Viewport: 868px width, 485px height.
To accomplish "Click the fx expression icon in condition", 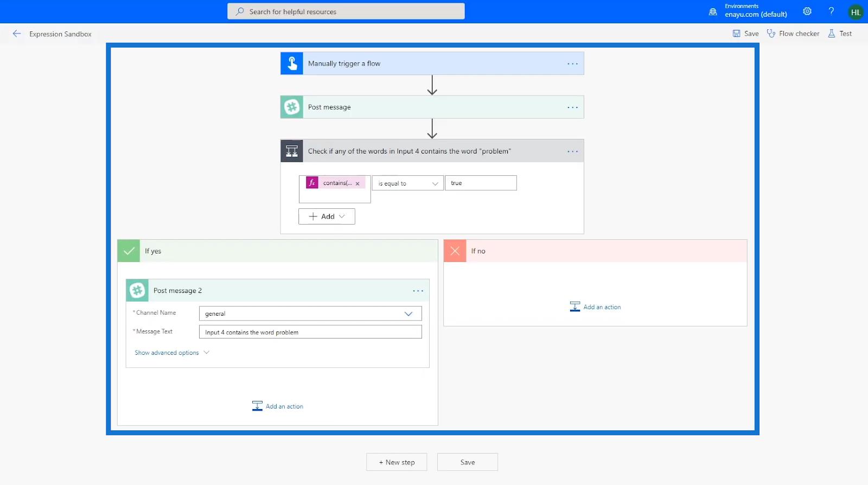I will coord(312,183).
